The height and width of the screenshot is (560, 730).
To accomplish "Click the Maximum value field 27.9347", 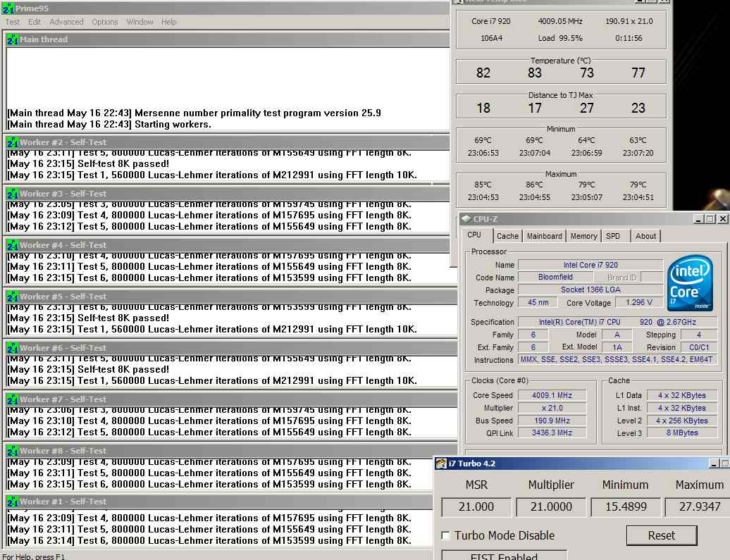I will point(699,507).
